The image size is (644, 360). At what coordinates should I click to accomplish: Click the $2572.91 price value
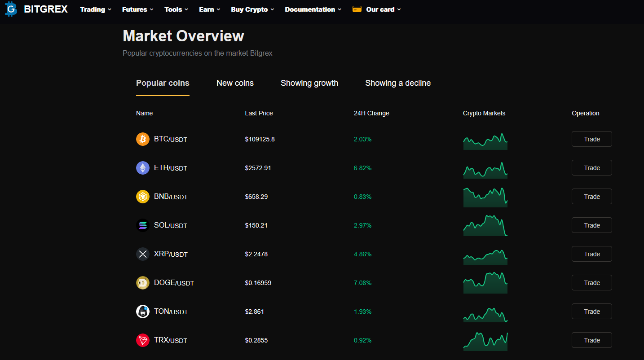coord(258,168)
